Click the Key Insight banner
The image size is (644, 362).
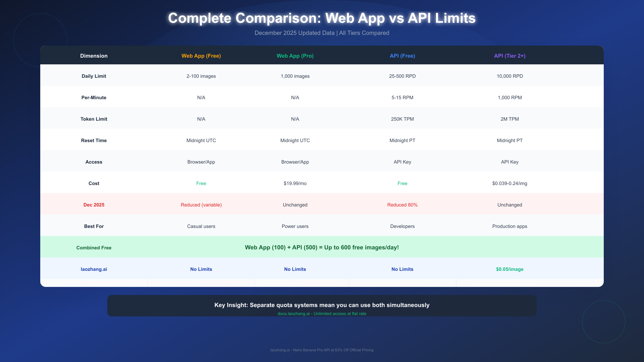point(322,305)
